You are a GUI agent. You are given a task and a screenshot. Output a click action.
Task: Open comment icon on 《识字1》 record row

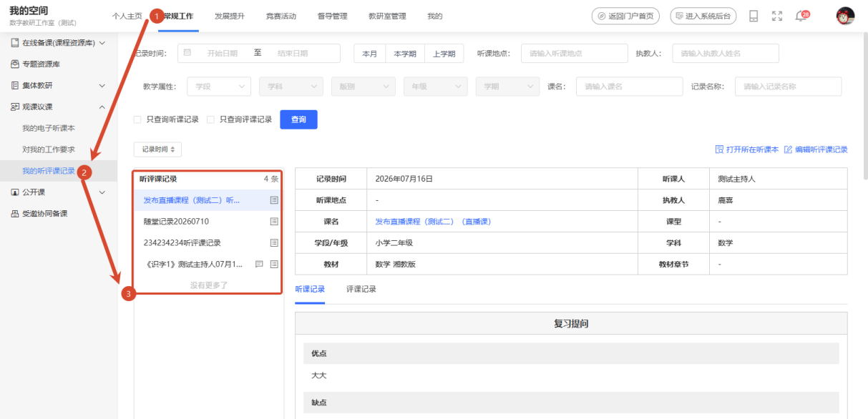point(259,264)
